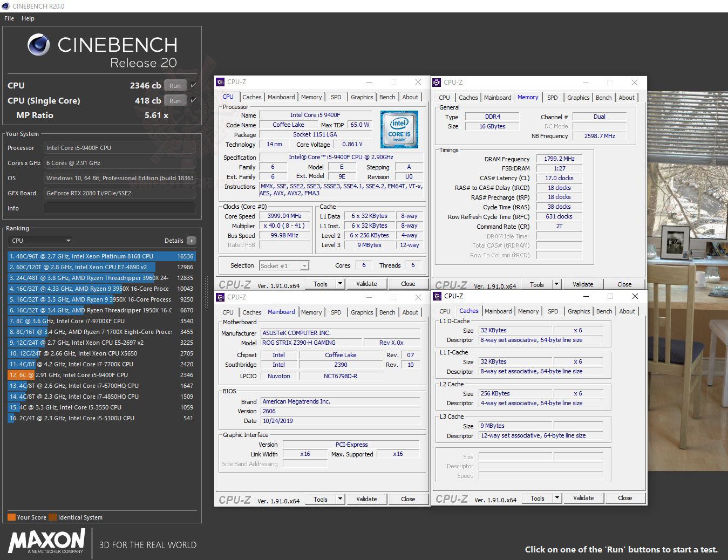The width and height of the screenshot is (728, 560).
Task: Open the File menu in Cinebench
Action: (9, 18)
